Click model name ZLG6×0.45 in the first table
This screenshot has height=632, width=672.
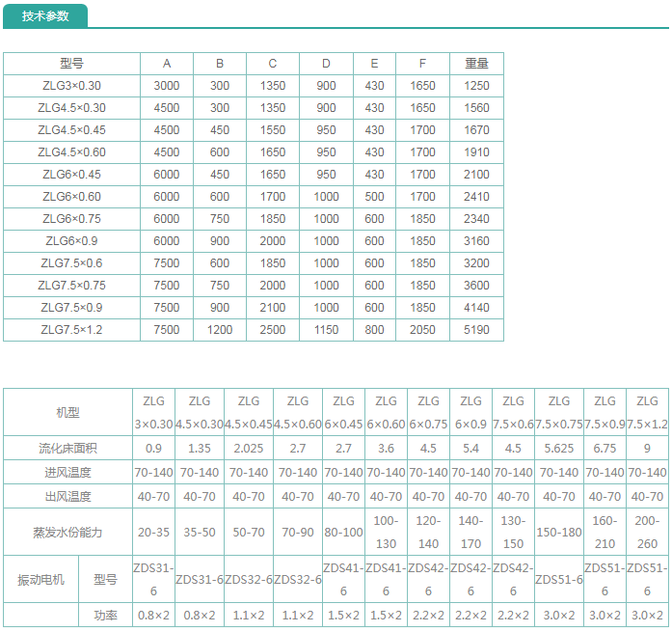coord(71,175)
